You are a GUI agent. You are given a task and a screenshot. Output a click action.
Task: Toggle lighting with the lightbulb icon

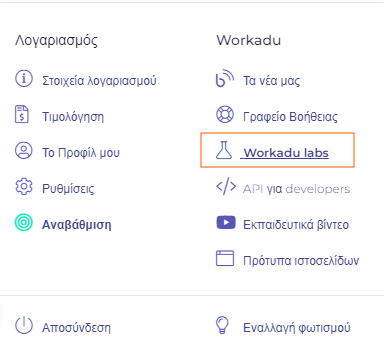click(x=222, y=325)
